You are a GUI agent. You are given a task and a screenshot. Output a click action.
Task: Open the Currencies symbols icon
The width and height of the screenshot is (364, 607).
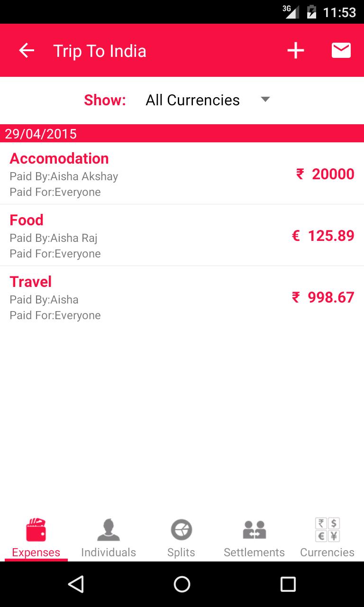327,530
